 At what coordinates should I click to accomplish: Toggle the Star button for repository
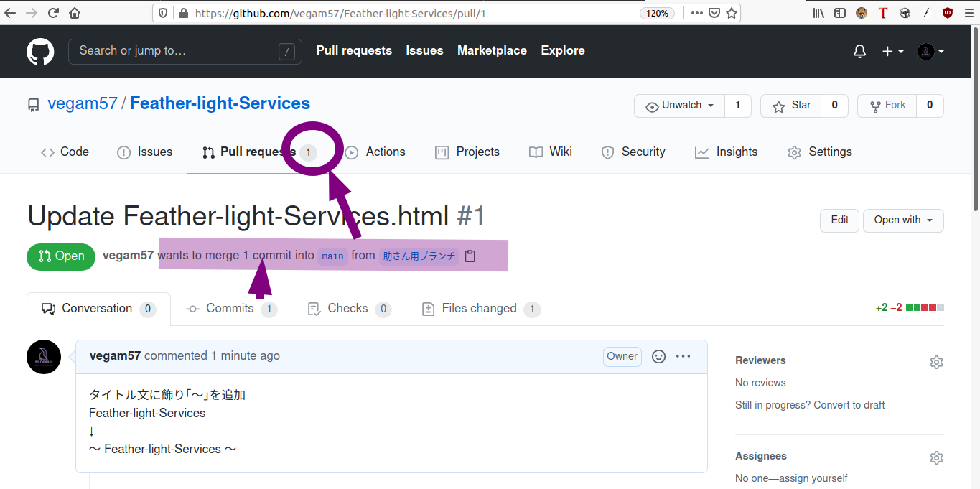[790, 106]
